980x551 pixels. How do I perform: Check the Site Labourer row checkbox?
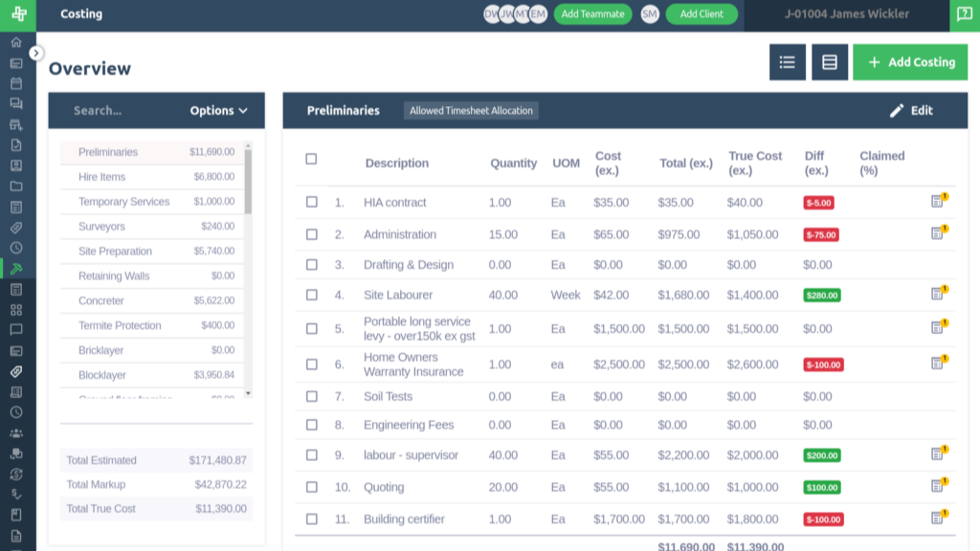[x=312, y=295]
